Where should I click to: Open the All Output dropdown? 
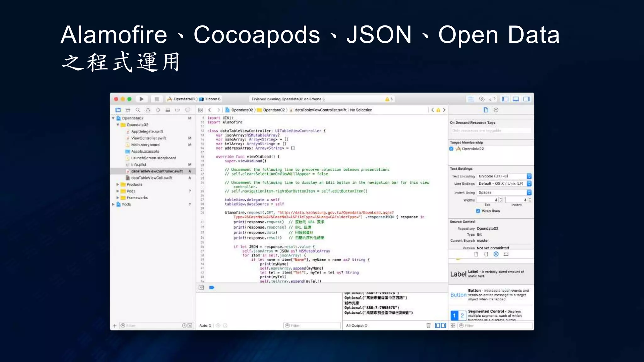(x=357, y=326)
